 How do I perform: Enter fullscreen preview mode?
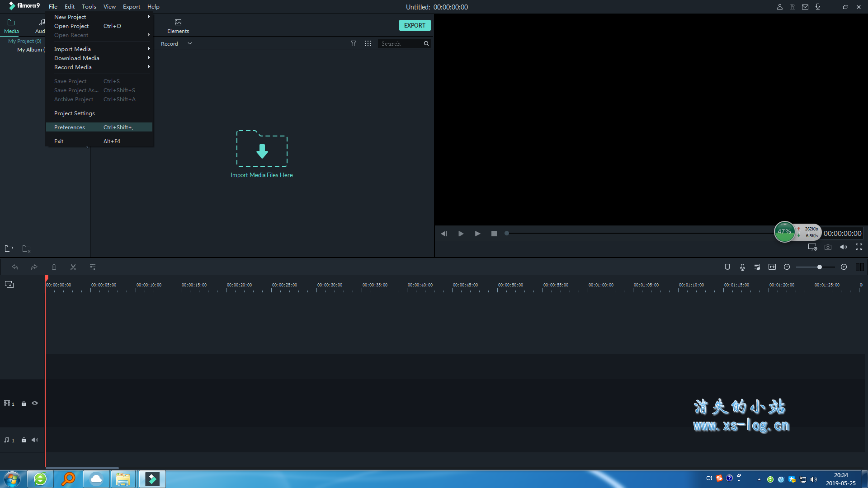(859, 247)
